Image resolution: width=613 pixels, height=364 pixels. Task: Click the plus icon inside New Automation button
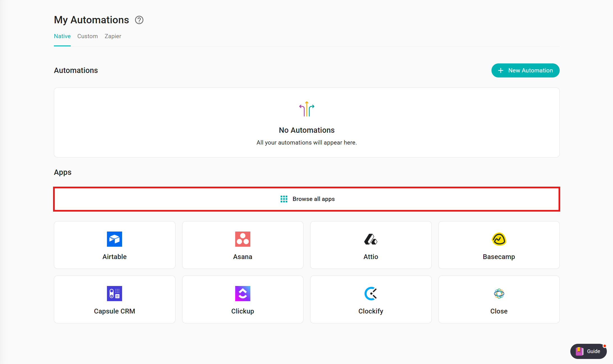[x=501, y=70]
